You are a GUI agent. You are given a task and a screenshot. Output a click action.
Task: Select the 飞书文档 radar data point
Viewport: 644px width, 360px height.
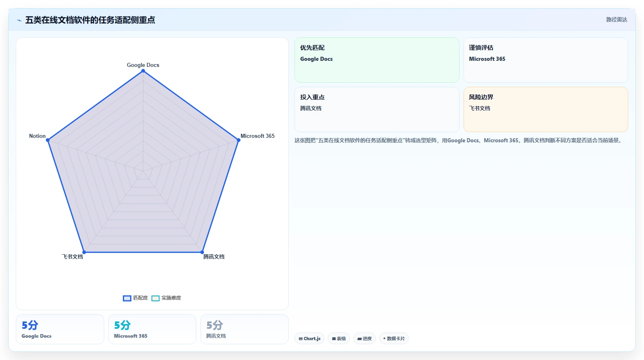84,252
